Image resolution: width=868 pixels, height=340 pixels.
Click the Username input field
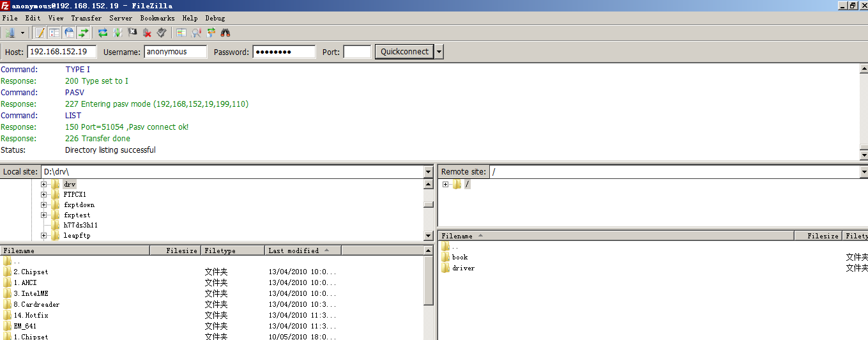[176, 52]
